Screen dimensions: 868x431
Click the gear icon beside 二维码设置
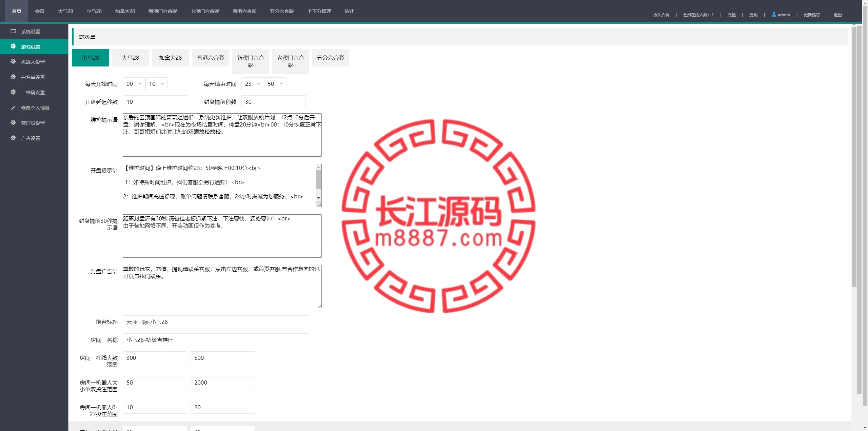(x=13, y=92)
